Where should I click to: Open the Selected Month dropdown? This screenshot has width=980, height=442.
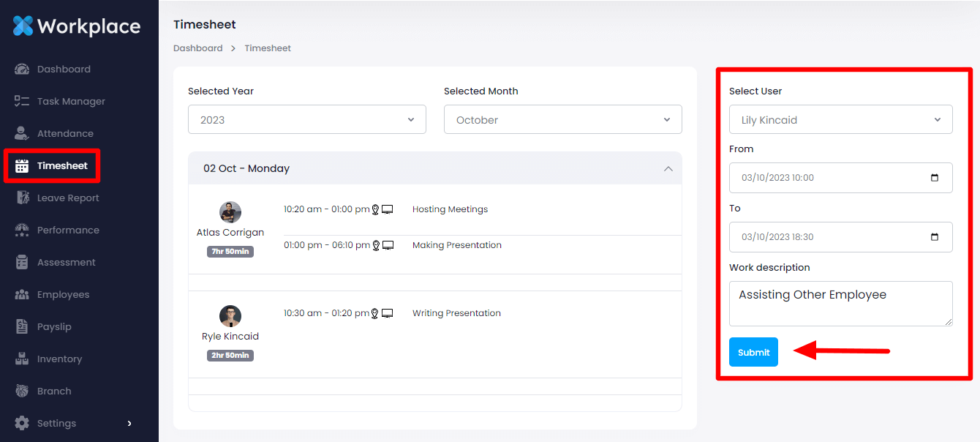click(562, 120)
